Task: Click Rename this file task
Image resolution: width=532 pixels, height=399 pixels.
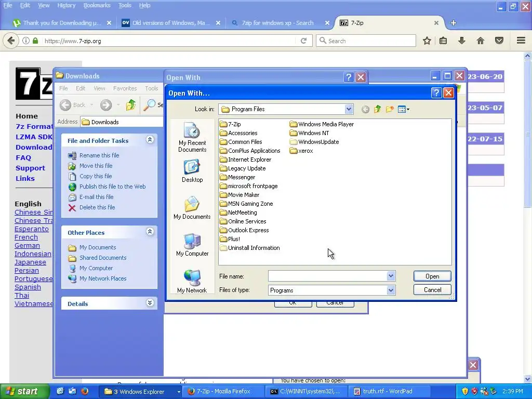Action: point(94,155)
